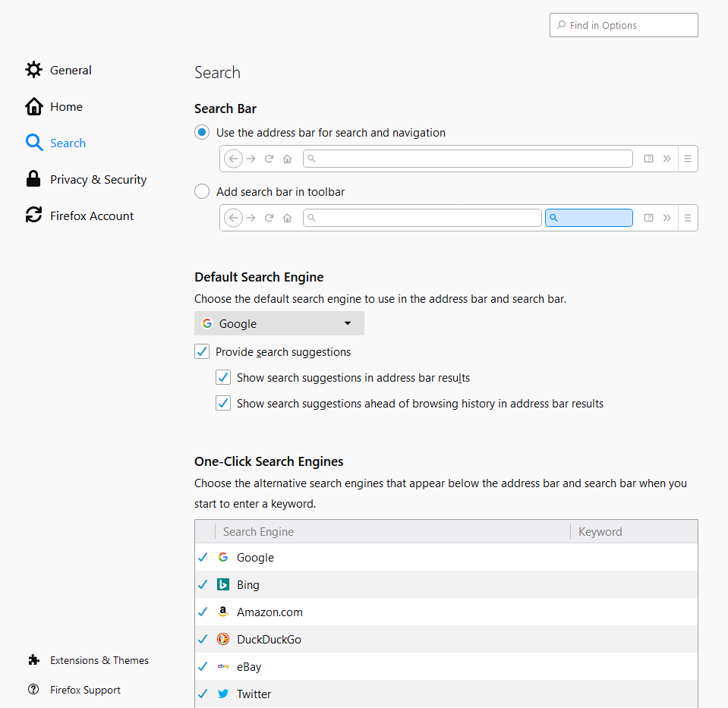Open the Search category
Viewport: 728px width, 708px height.
(68, 143)
